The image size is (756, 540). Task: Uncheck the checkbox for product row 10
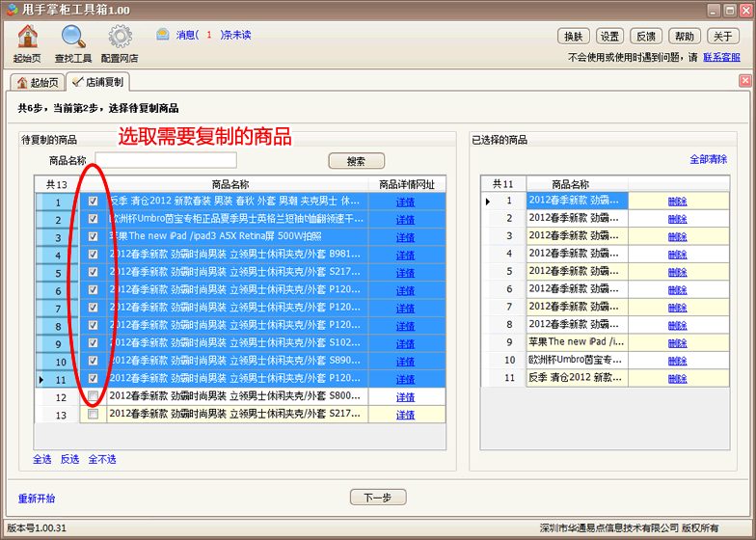93,361
